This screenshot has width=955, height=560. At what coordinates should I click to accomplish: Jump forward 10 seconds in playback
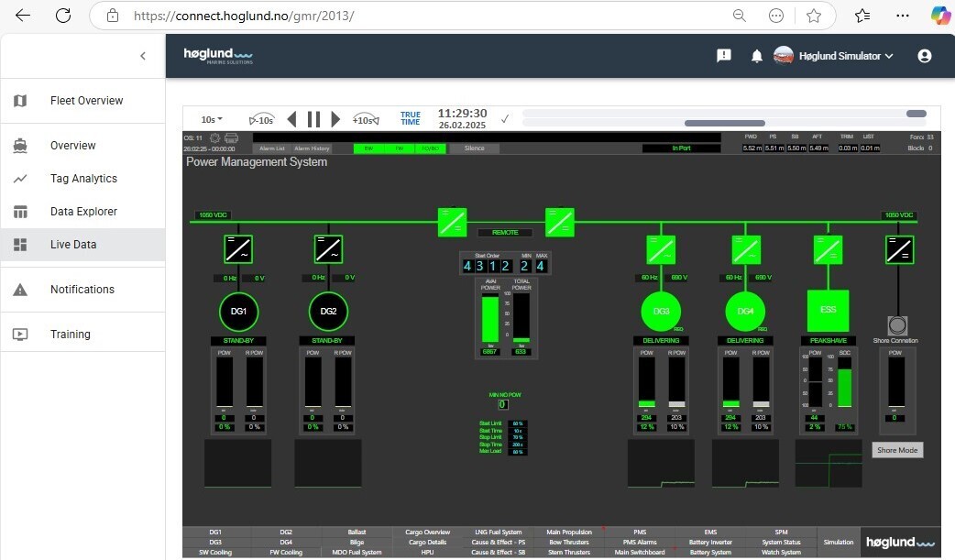[366, 119]
